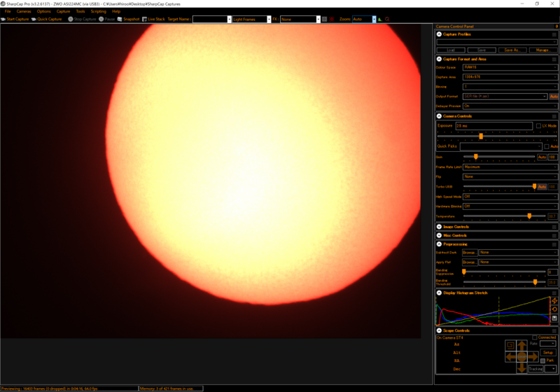Open the Scripting menu
Screen dimensions: 560x392
tap(99, 11)
